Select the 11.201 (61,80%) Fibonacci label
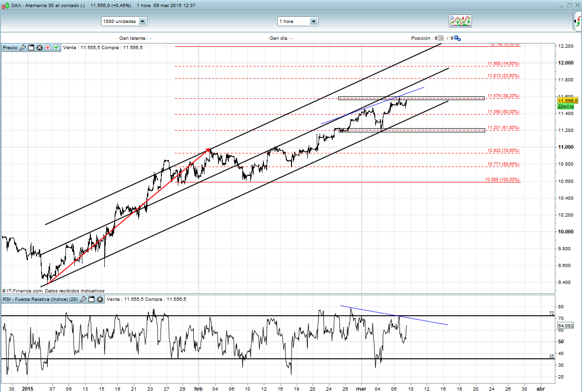 click(x=503, y=128)
